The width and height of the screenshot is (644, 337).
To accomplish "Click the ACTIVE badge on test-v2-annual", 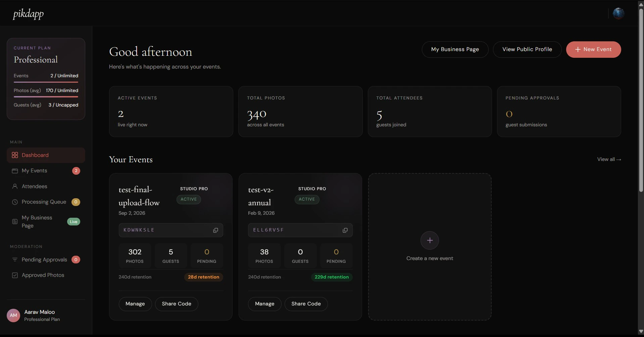I will click(x=307, y=199).
